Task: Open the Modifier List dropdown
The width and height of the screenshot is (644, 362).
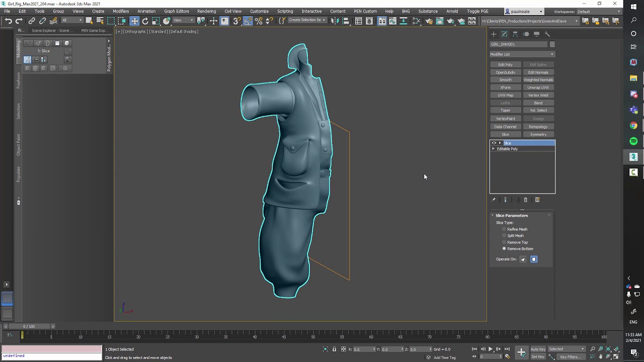Action: point(522,54)
